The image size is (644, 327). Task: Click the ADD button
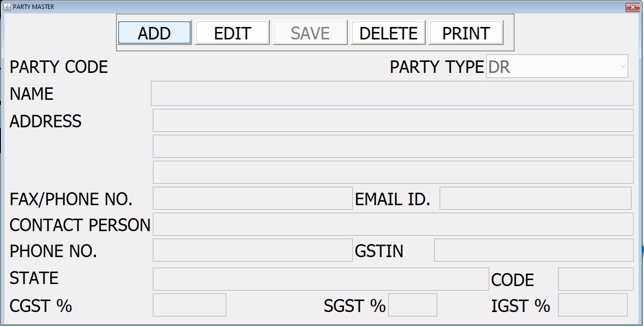(154, 33)
